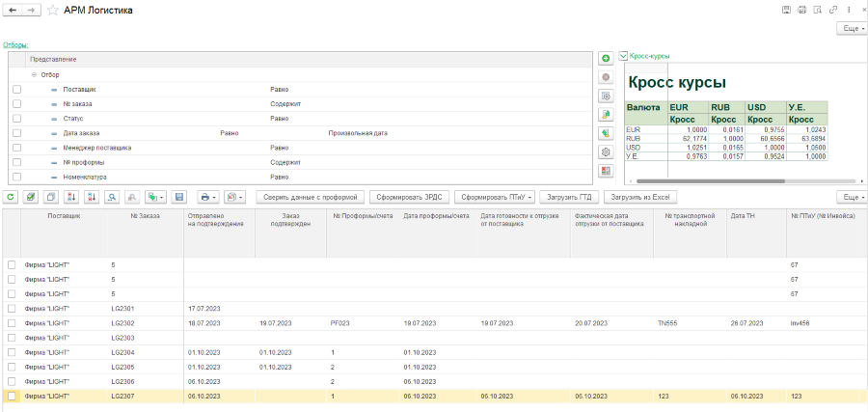Open the reports dropdown next to print
868x412 pixels.
tap(236, 197)
